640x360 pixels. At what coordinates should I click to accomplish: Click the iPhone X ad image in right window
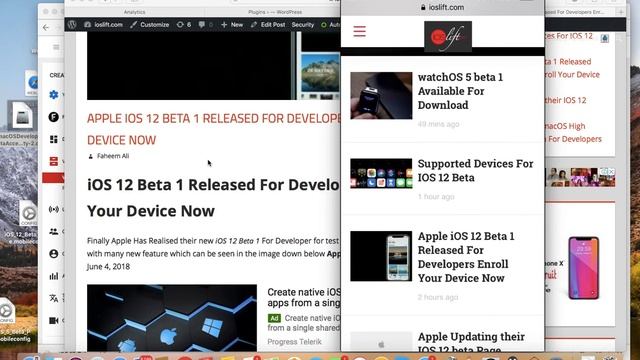(x=584, y=268)
